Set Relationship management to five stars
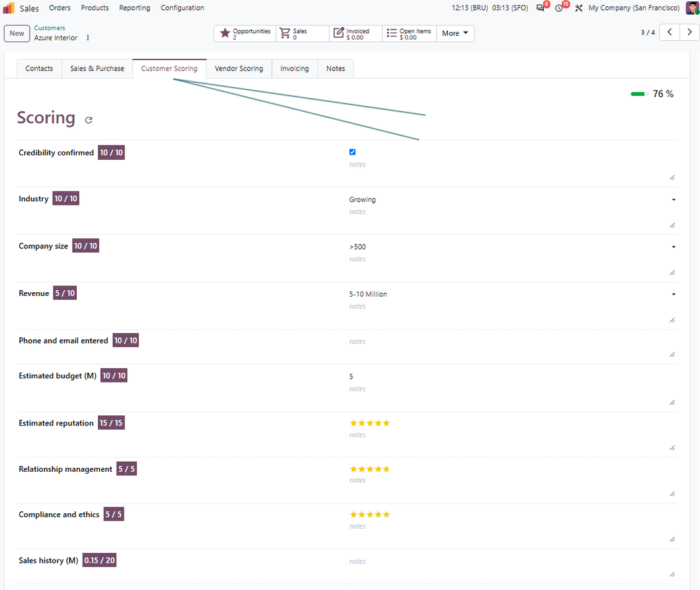The image size is (700, 590). pos(386,469)
